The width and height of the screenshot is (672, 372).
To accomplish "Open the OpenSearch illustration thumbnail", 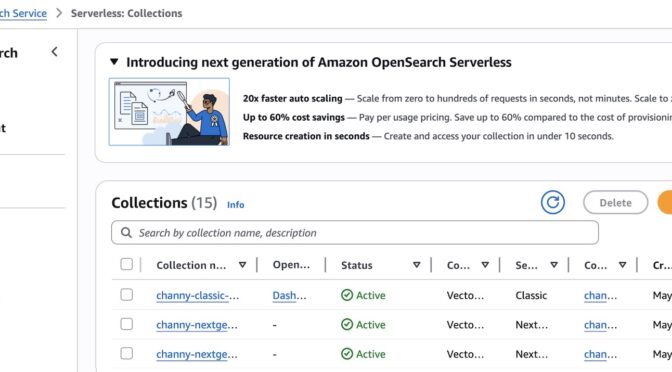I will click(169, 112).
